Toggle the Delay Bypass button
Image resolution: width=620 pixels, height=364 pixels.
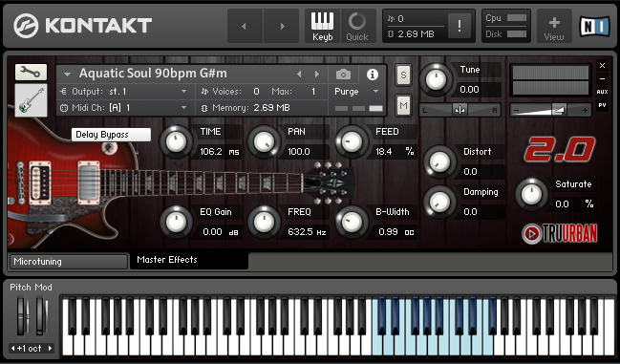pyautogui.click(x=111, y=135)
